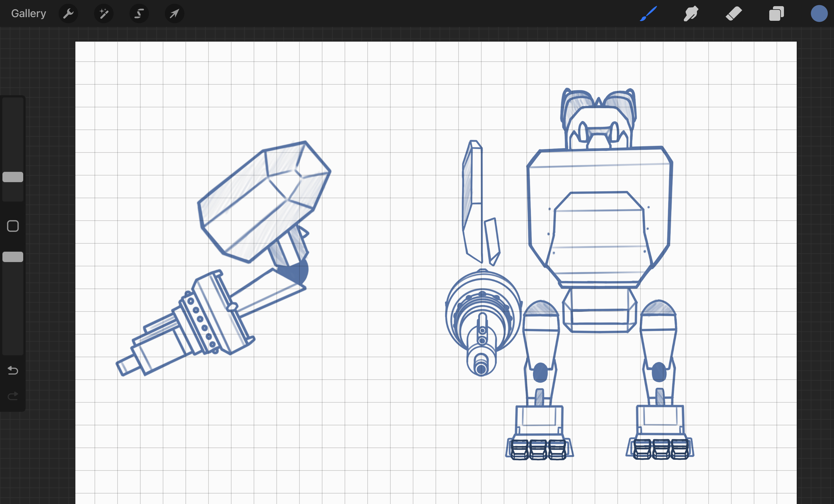
Task: Select the Brush tool
Action: [x=648, y=14]
